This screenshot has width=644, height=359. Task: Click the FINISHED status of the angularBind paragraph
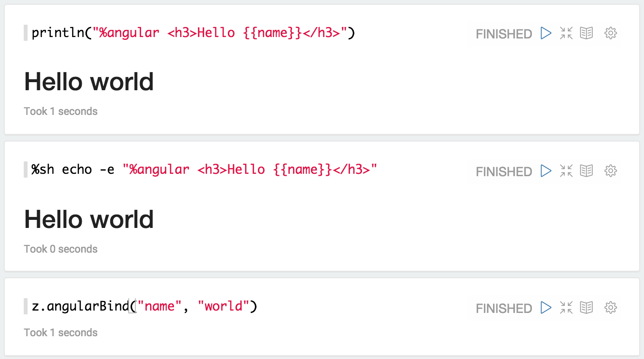503,309
